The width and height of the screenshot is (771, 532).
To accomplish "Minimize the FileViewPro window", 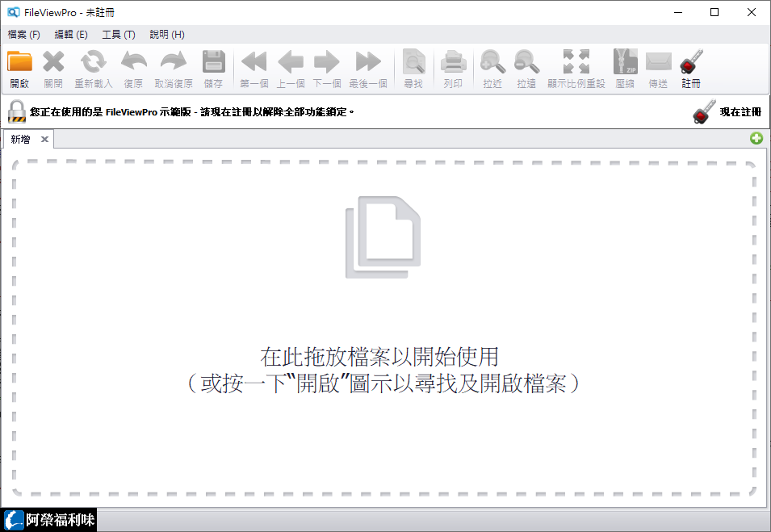I will (678, 12).
